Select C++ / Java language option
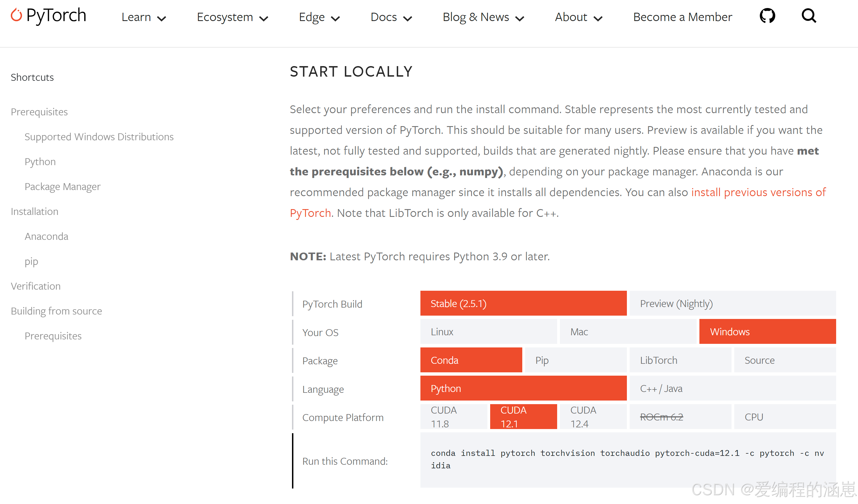The width and height of the screenshot is (858, 504). (733, 388)
